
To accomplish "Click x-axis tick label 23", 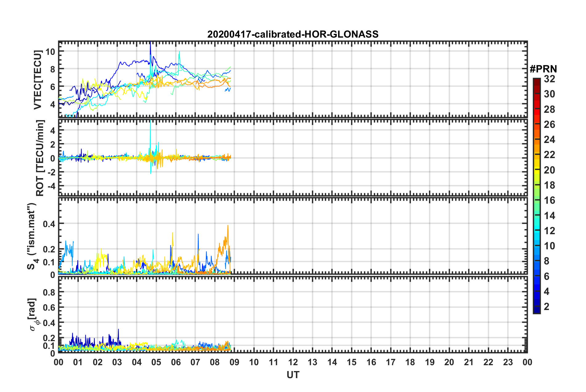I will 508,362.
